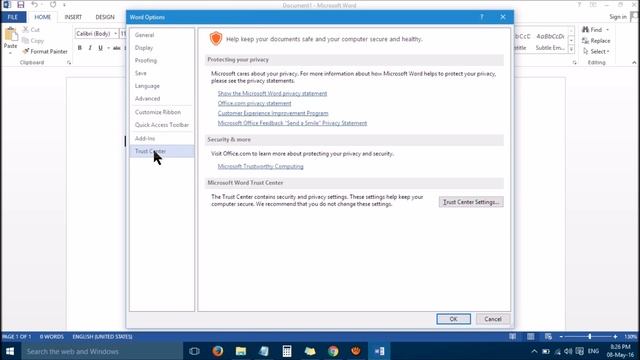Click the zoom slider handle in status bar
This screenshot has height=360, width=640.
click(589, 337)
